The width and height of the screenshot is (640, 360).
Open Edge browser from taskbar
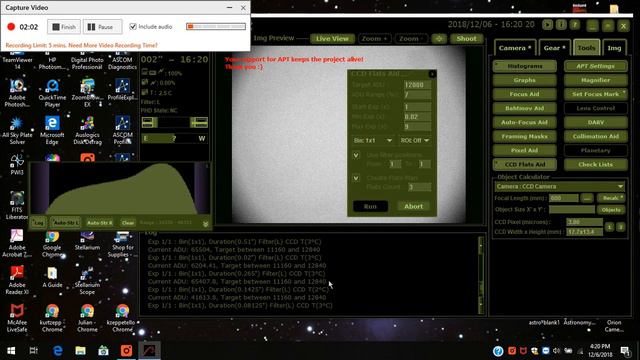click(58, 351)
